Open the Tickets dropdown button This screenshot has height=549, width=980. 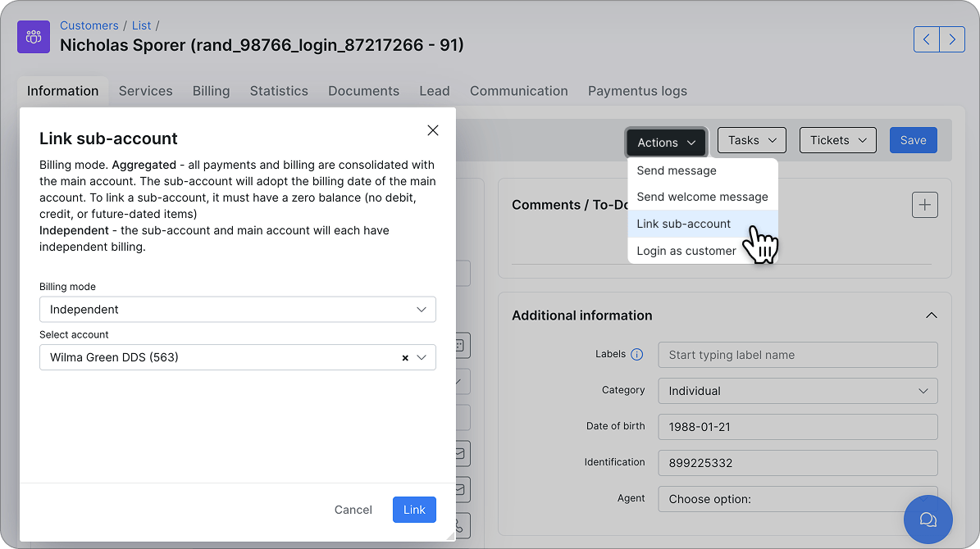[x=837, y=141]
